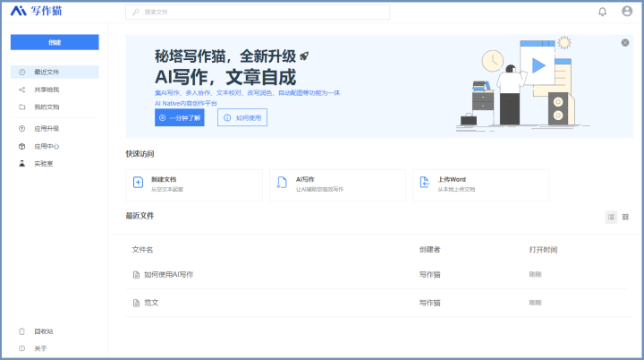
Task: Click the AI写作 document icon
Action: (x=282, y=183)
